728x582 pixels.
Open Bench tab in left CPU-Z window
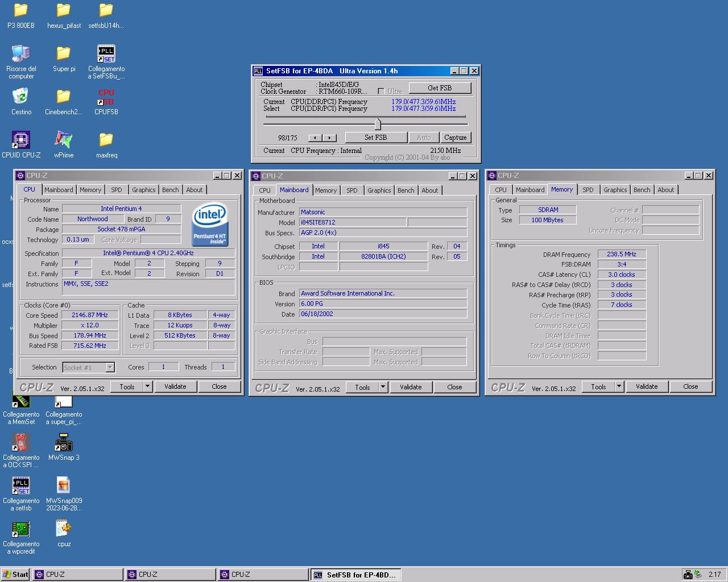point(171,190)
